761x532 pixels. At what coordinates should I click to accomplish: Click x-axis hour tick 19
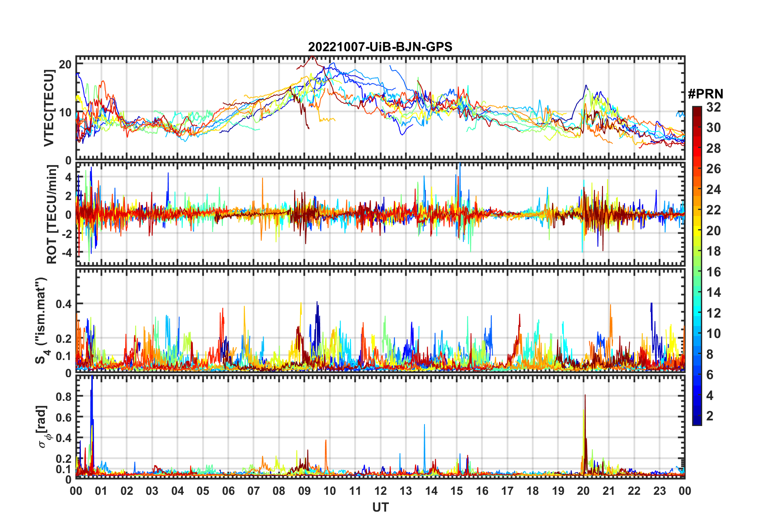pyautogui.click(x=558, y=491)
